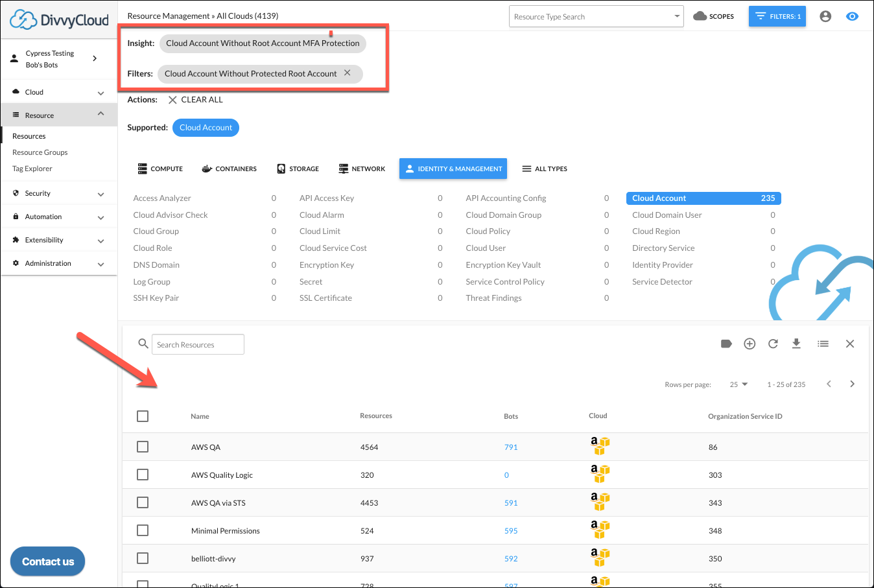
Task: Sort by the Name column header
Action: pos(200,416)
